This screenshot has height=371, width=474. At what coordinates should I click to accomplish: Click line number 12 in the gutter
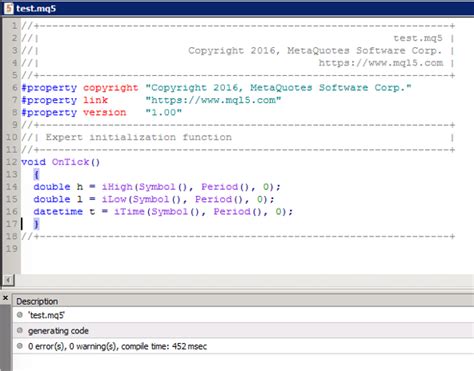point(11,162)
